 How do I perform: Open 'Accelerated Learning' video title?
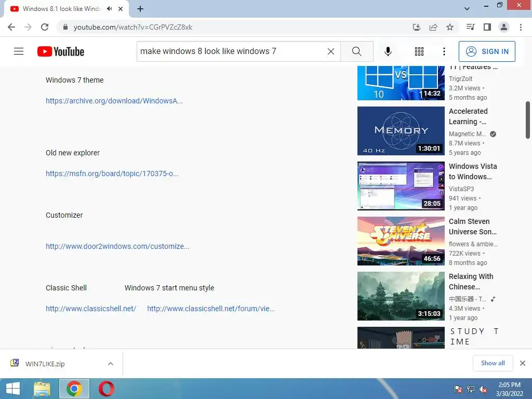pos(468,116)
